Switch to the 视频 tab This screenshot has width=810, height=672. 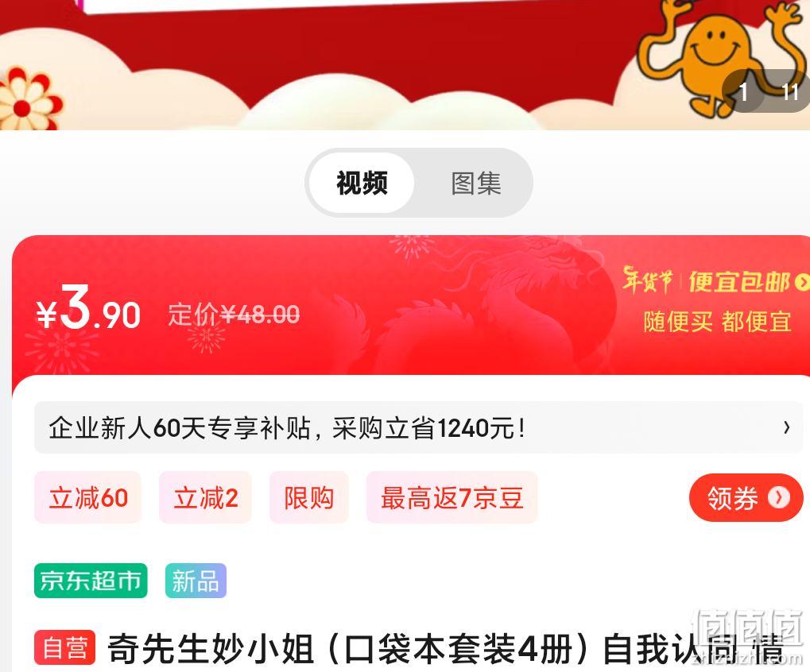tap(362, 183)
